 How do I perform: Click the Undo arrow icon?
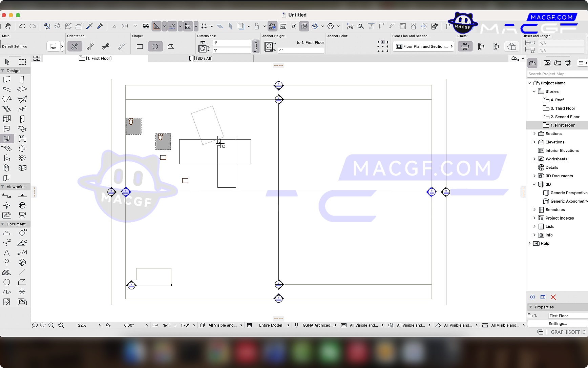tap(22, 26)
